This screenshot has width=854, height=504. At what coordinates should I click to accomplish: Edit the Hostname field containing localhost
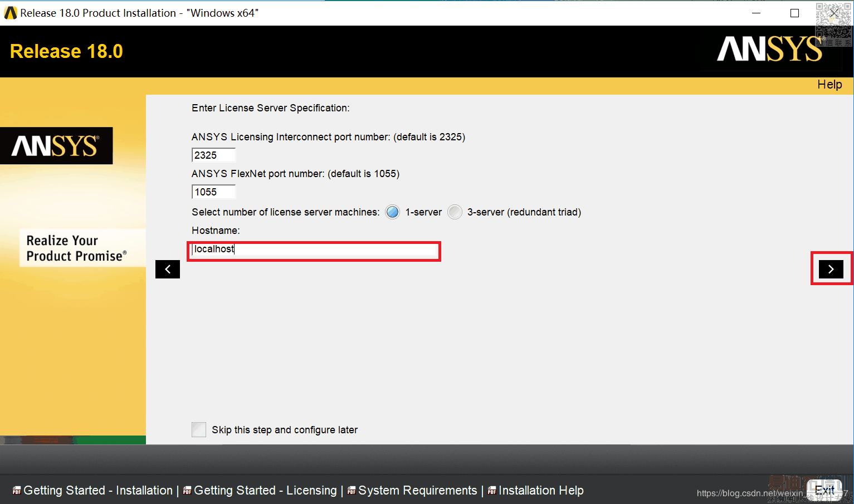pos(314,249)
